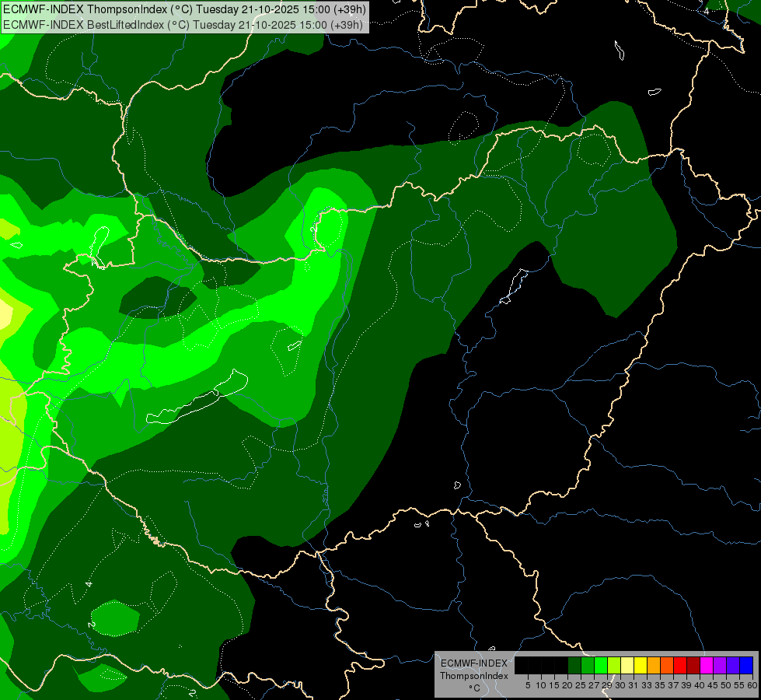Click the BestLiftedIndex title line at top

[183, 25]
